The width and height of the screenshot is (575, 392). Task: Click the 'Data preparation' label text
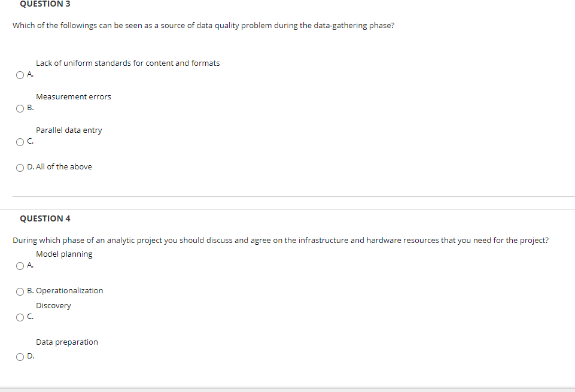click(x=66, y=342)
